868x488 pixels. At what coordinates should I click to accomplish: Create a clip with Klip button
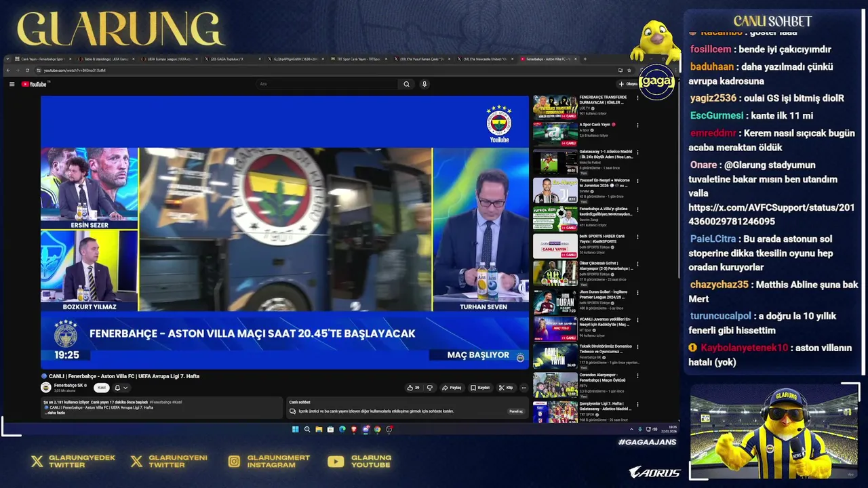pos(506,388)
